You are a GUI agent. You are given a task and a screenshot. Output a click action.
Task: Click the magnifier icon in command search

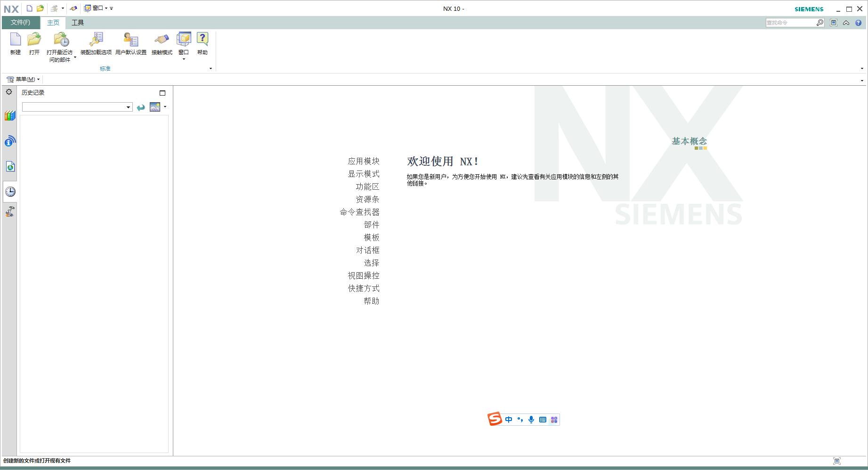click(x=820, y=23)
